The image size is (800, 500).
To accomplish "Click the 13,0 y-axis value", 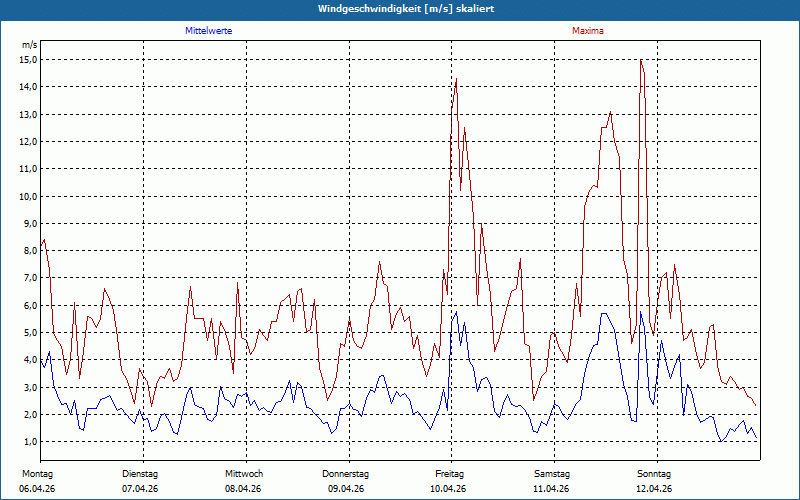I will pos(29,114).
